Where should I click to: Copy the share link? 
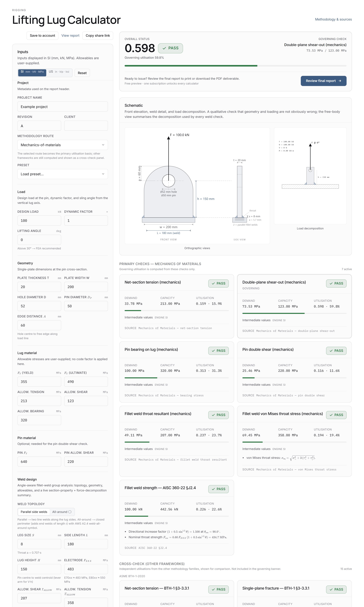[x=98, y=36]
